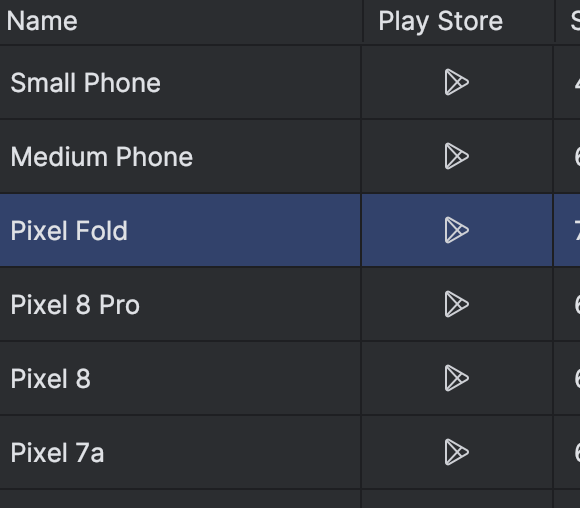This screenshot has height=508, width=580.
Task: Select the Small Phone device
Action: (x=85, y=83)
